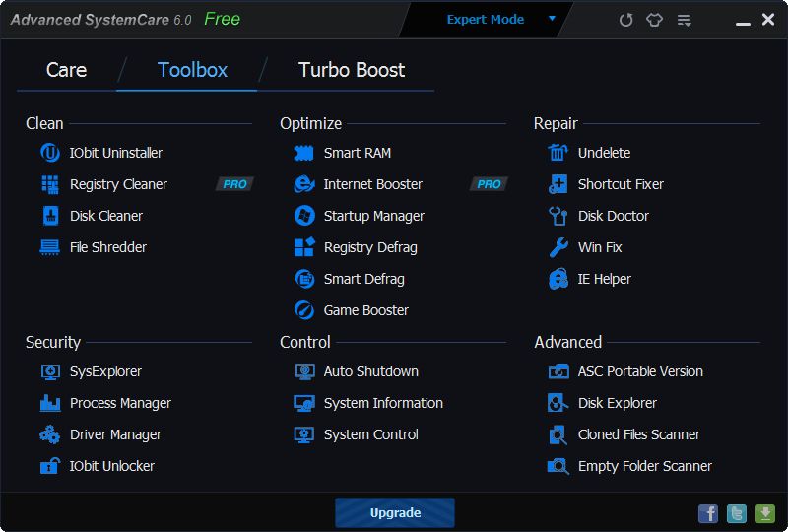Open the Auto Shutdown link

click(x=370, y=371)
